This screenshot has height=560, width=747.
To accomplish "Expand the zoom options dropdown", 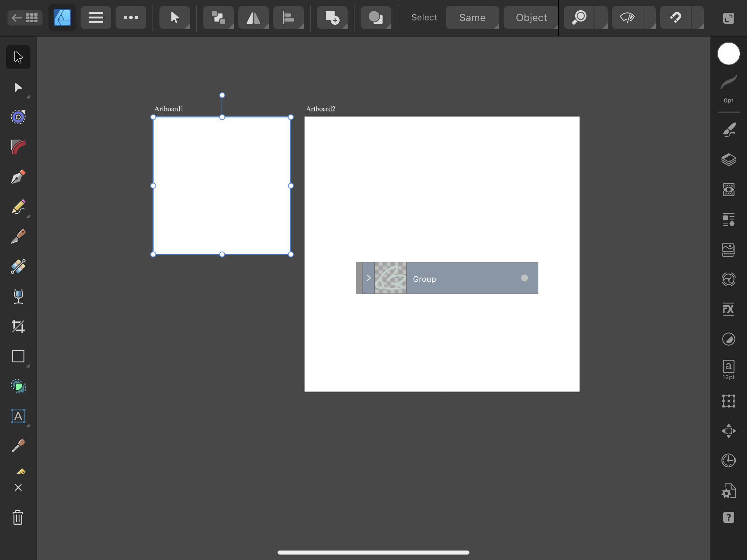I will [601, 17].
